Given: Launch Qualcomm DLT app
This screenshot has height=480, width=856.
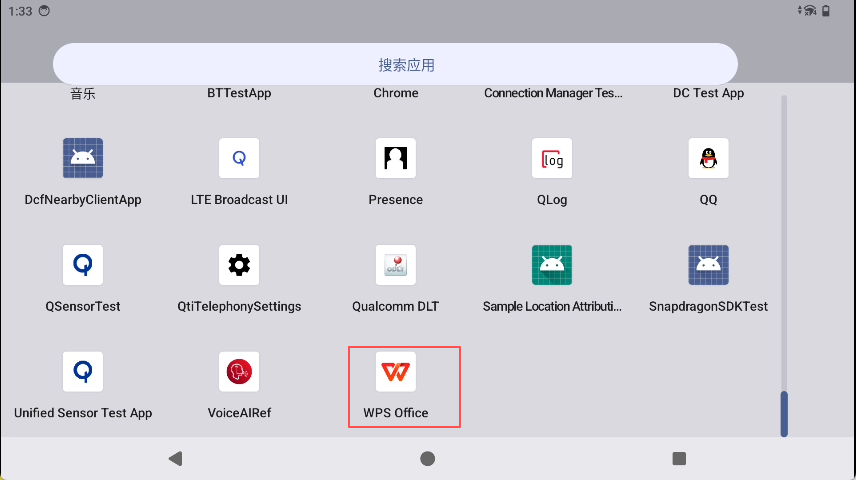Looking at the screenshot, I should pyautogui.click(x=396, y=266).
